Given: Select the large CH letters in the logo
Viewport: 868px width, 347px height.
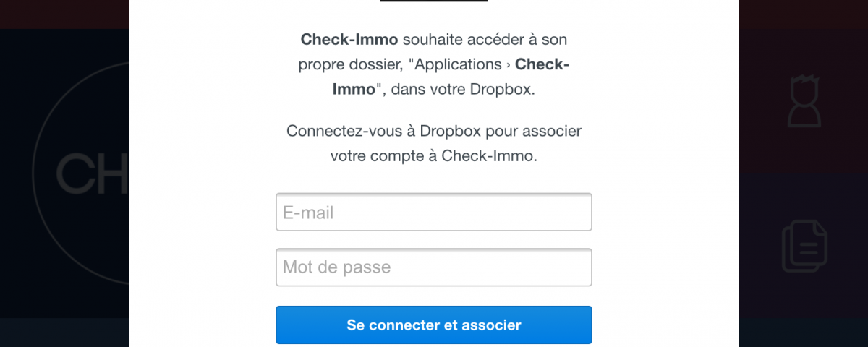Looking at the screenshot, I should point(92,174).
